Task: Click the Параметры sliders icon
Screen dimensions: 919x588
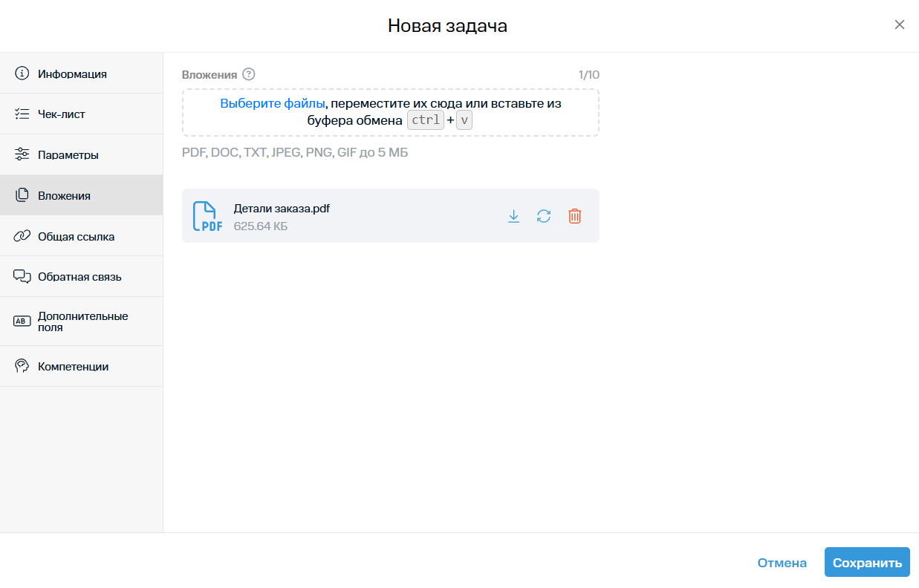Action: tap(22, 154)
